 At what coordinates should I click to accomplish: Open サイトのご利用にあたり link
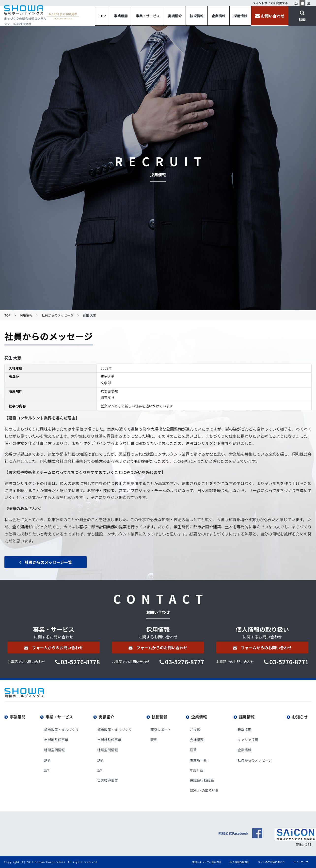(271, 862)
